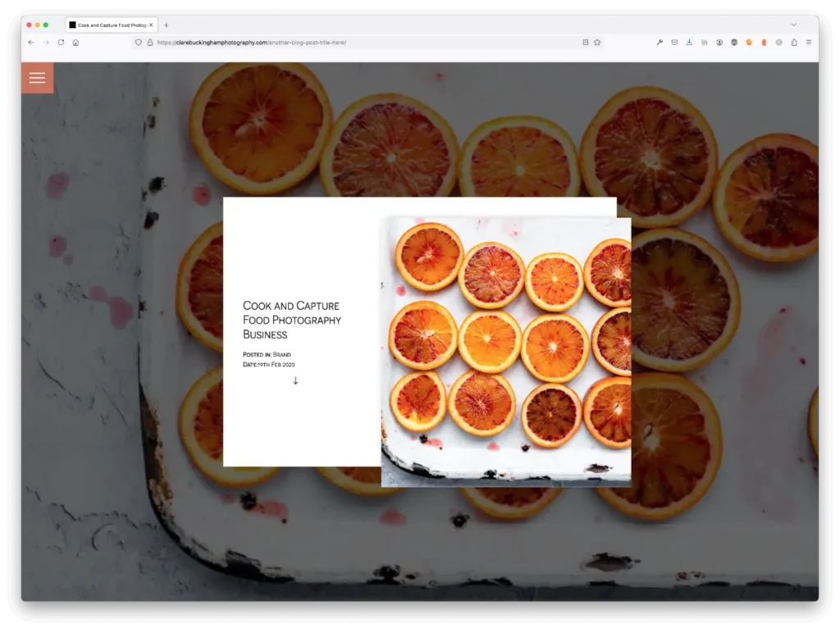
Task: Click the Cook and Capture Food Photography Business title
Action: coord(292,320)
